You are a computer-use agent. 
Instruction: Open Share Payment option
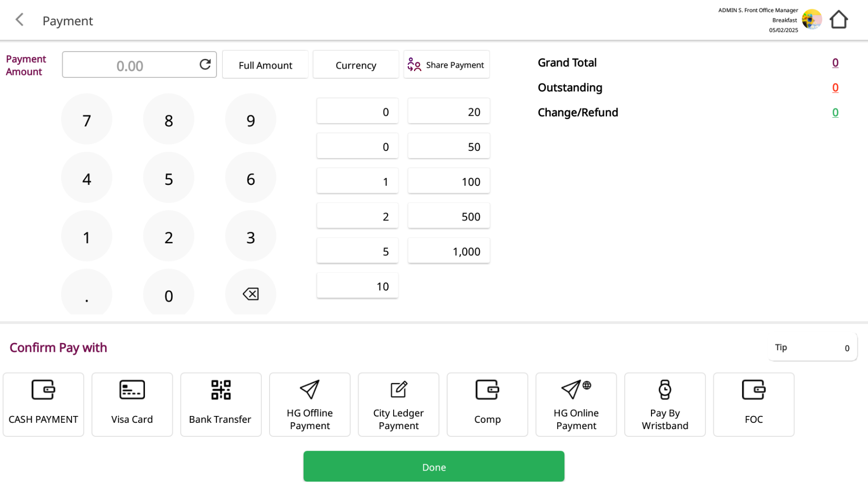pyautogui.click(x=446, y=65)
